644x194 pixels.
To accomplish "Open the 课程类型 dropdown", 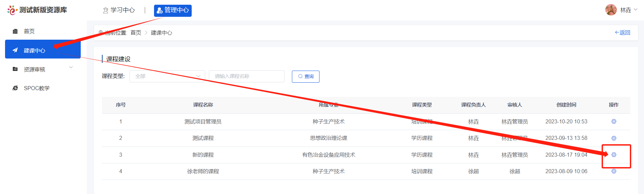I will (x=167, y=76).
